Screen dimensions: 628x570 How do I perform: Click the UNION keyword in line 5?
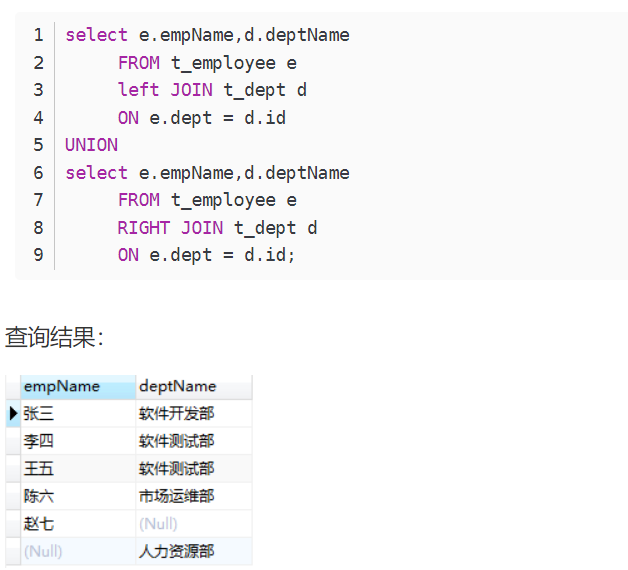pos(91,145)
